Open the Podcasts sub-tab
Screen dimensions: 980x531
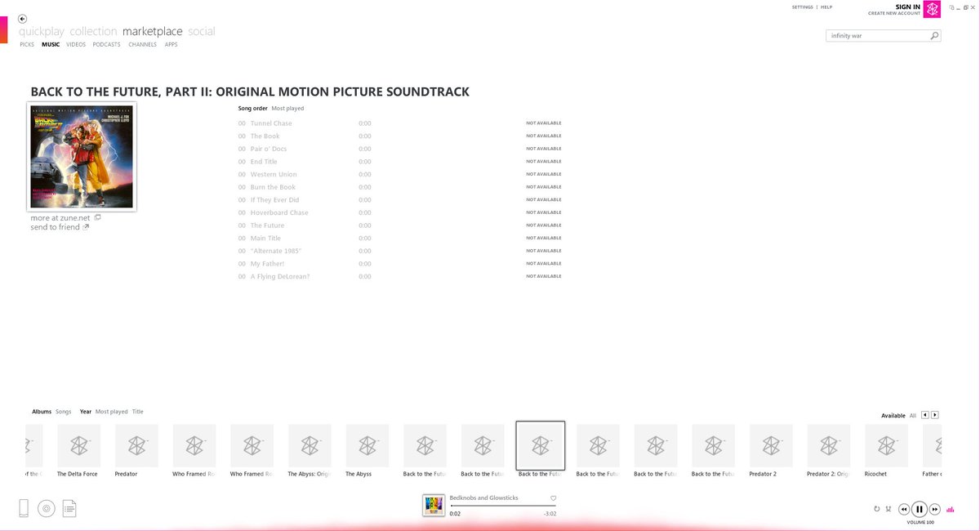[x=107, y=45]
